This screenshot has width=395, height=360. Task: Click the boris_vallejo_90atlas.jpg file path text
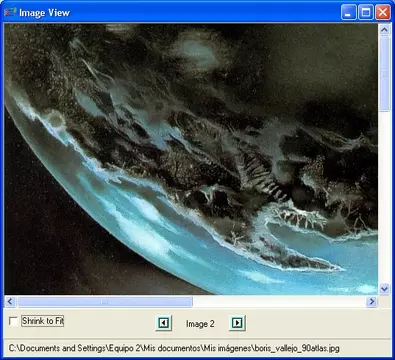click(x=174, y=348)
